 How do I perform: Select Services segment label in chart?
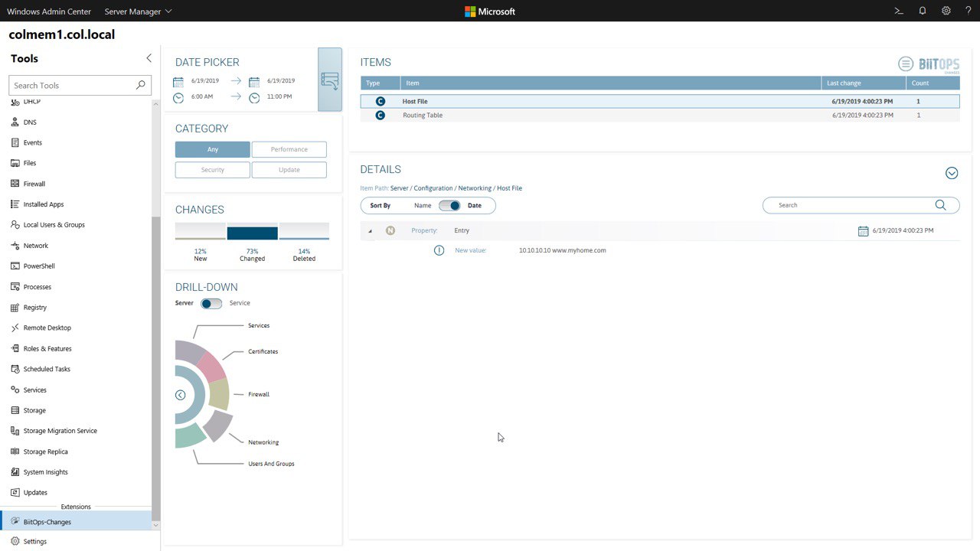click(259, 325)
